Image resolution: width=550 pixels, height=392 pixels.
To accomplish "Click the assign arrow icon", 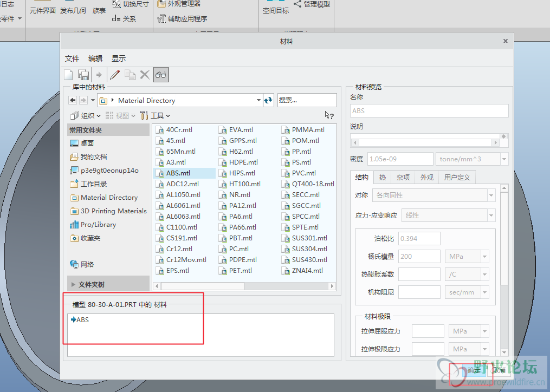I will click(99, 75).
